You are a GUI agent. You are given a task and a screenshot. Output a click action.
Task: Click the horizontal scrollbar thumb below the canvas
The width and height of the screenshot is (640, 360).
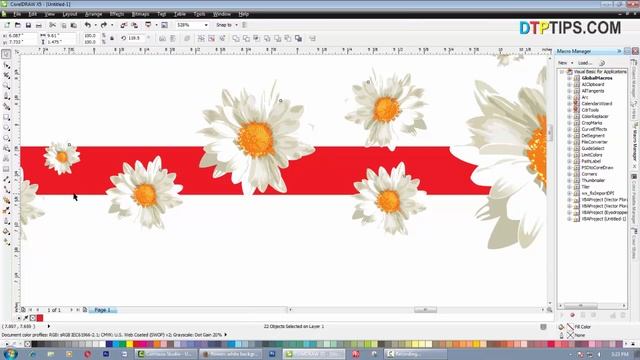click(425, 310)
